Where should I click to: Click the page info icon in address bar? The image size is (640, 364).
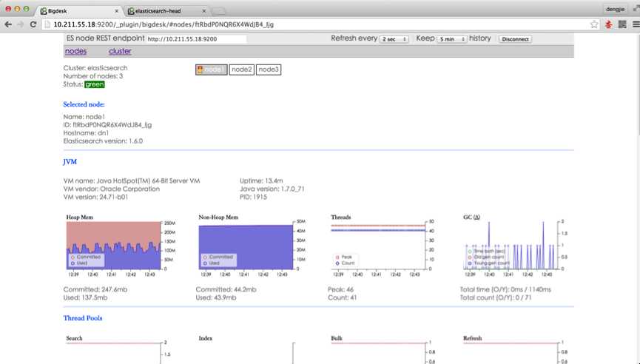(x=47, y=24)
